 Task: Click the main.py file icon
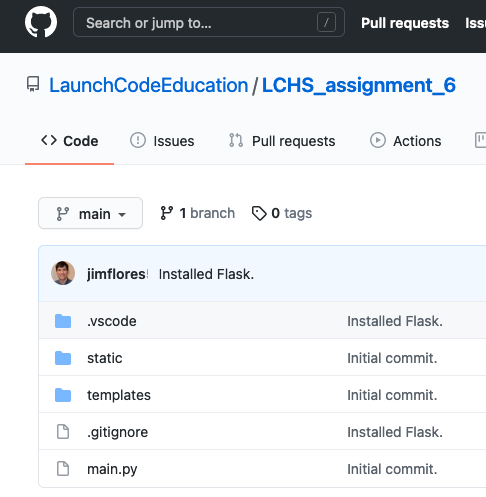(x=63, y=469)
